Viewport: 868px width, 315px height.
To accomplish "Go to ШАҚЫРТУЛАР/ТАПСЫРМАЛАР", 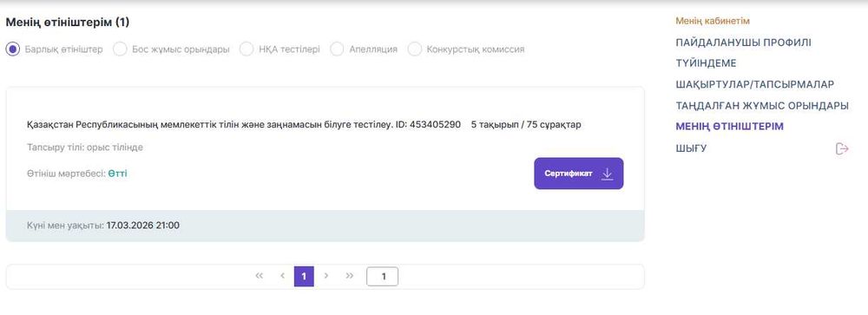I will coord(754,85).
